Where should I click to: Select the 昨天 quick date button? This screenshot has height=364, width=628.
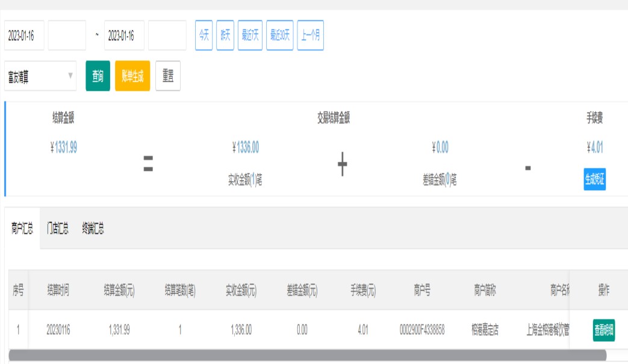click(225, 35)
